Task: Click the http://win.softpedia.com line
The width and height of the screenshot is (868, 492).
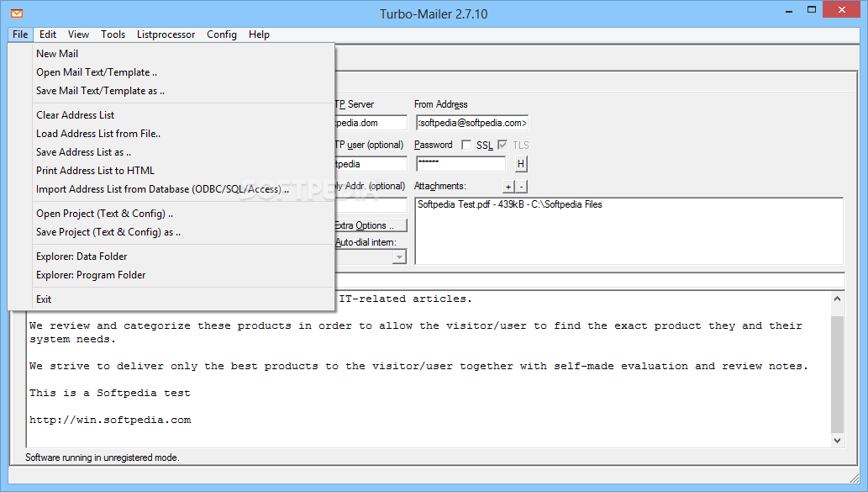Action: pos(110,420)
